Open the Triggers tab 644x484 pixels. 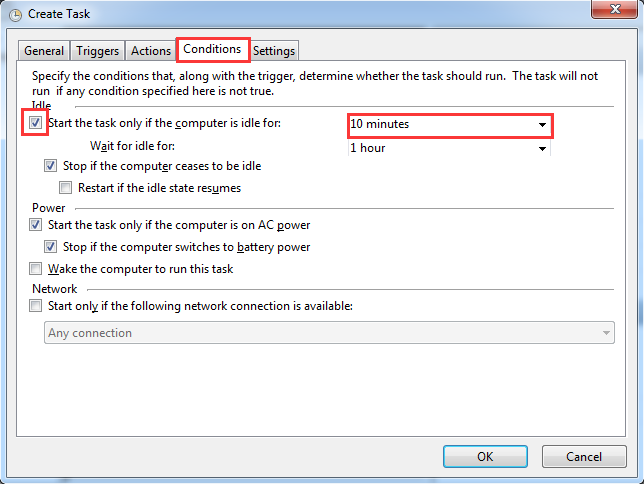tap(97, 51)
